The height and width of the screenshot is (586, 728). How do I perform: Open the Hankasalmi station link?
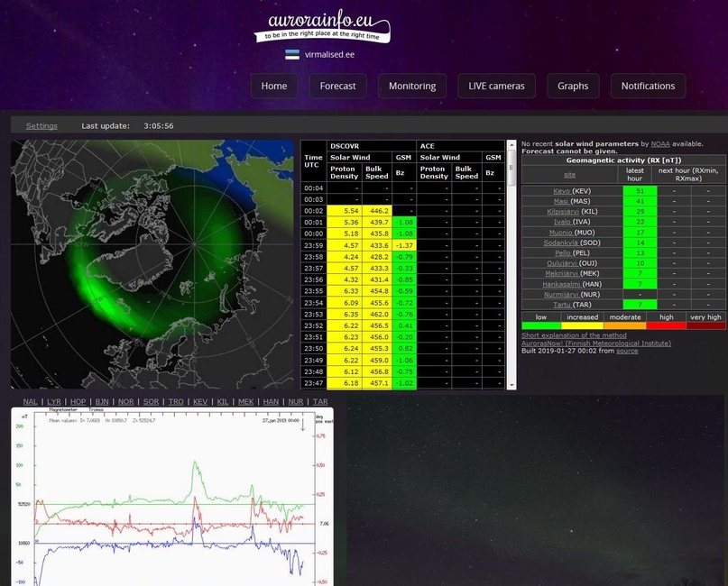(561, 284)
